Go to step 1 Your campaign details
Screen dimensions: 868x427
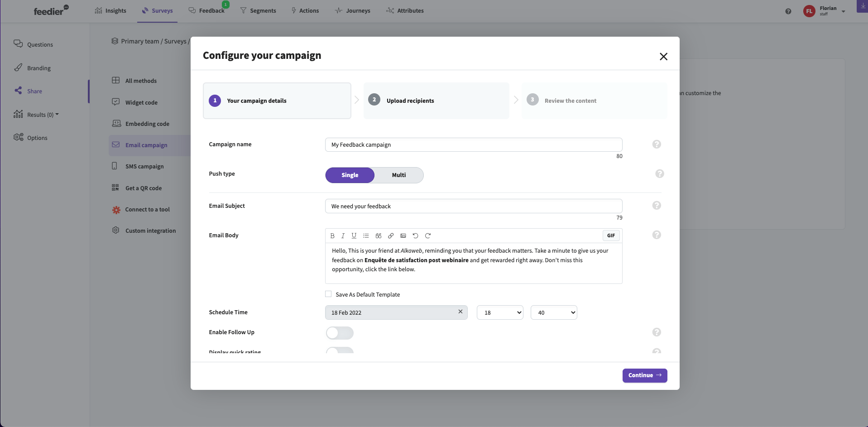click(277, 101)
